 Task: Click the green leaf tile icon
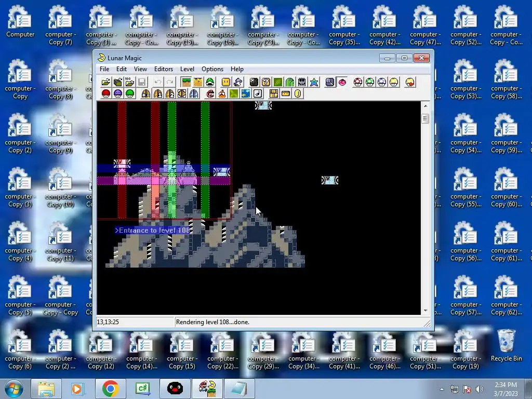click(234, 94)
